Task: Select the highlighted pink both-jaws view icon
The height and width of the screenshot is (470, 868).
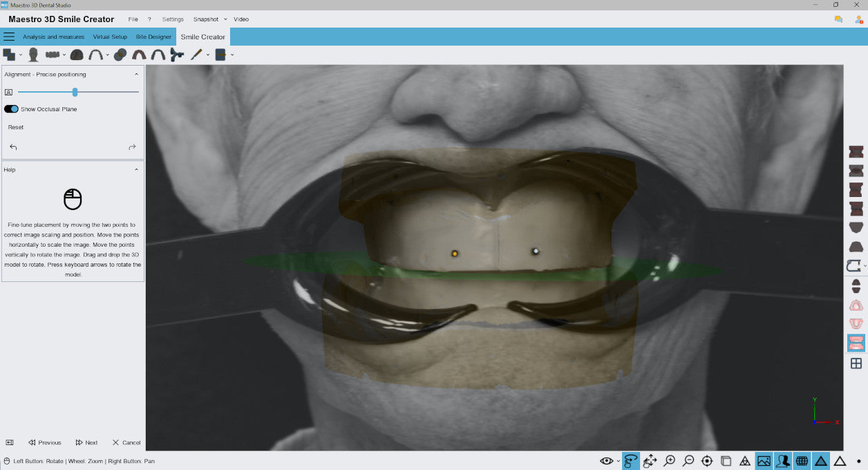Action: coord(856,342)
